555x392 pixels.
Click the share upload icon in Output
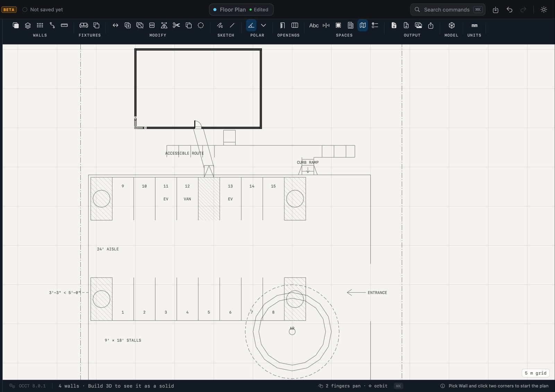pos(431,25)
